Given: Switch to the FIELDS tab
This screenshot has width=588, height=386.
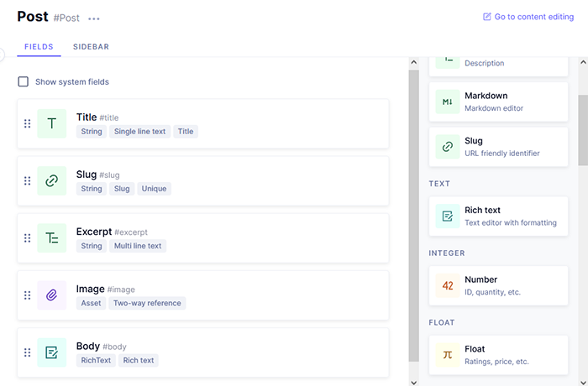Looking at the screenshot, I should 39,47.
